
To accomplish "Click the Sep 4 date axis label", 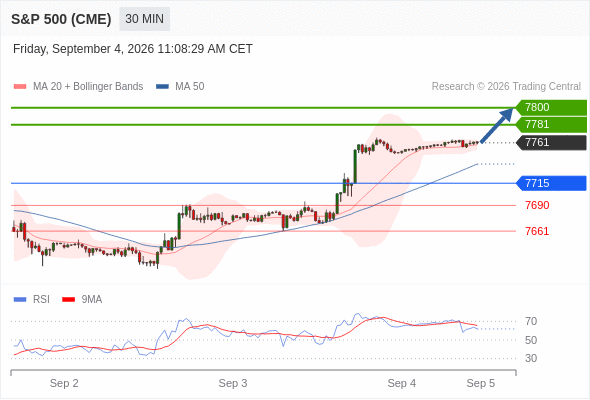I will pos(402,383).
